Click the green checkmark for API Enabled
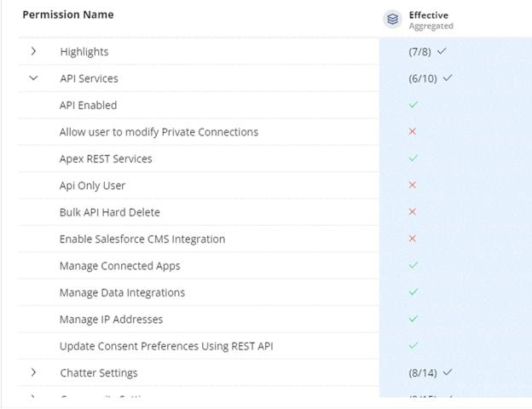This screenshot has width=532, height=409. [x=413, y=105]
